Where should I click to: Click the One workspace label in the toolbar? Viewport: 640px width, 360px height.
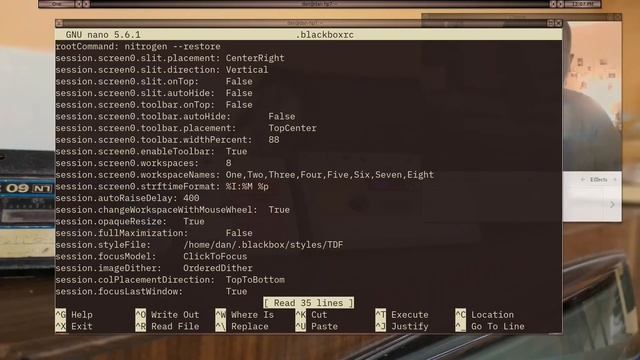point(57,4)
